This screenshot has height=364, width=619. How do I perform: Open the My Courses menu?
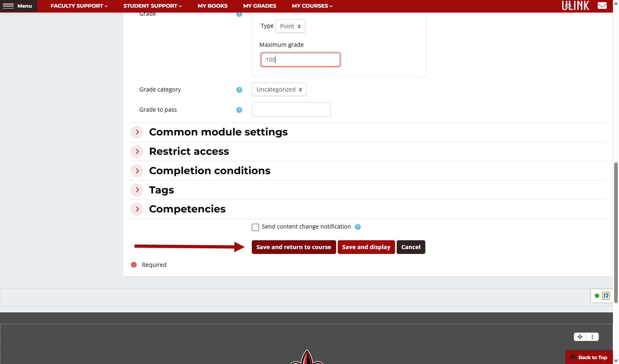[312, 6]
